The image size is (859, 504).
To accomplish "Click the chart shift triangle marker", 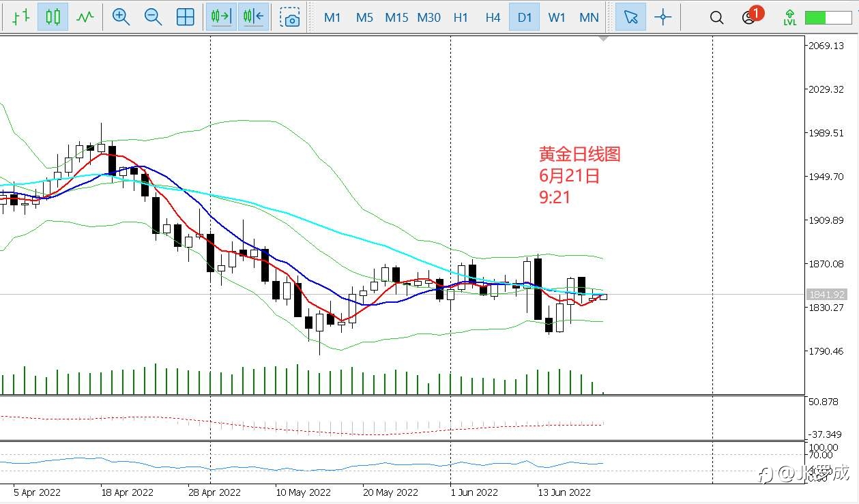I will pos(603,38).
